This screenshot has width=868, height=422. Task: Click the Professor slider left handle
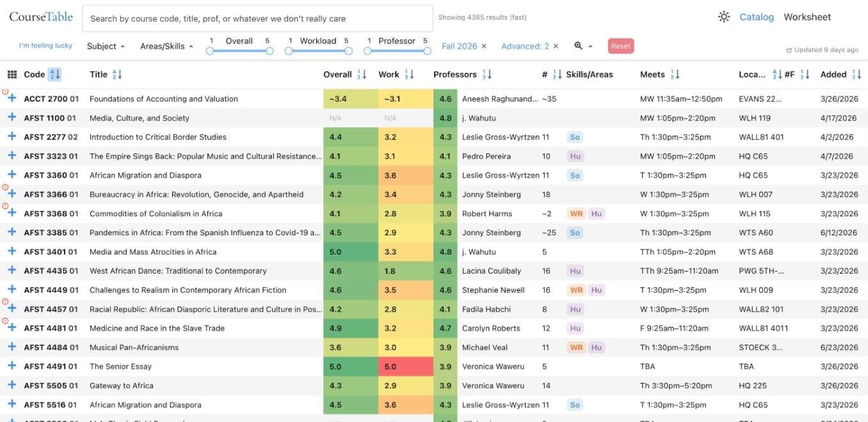tap(367, 51)
